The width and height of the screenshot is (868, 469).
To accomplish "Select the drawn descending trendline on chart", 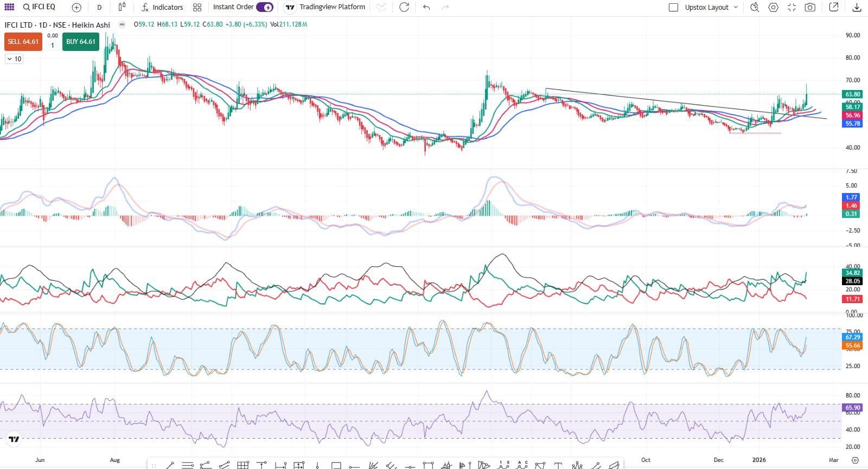I will click(x=686, y=104).
